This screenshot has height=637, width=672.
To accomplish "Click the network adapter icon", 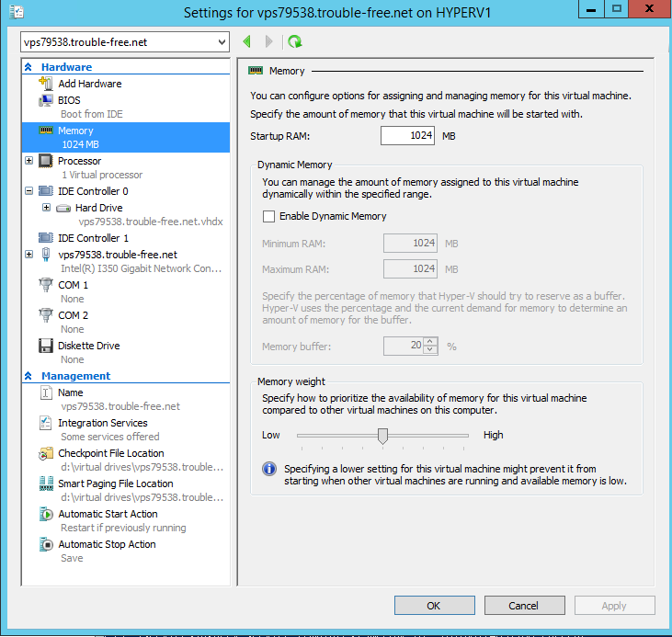I will [x=46, y=255].
